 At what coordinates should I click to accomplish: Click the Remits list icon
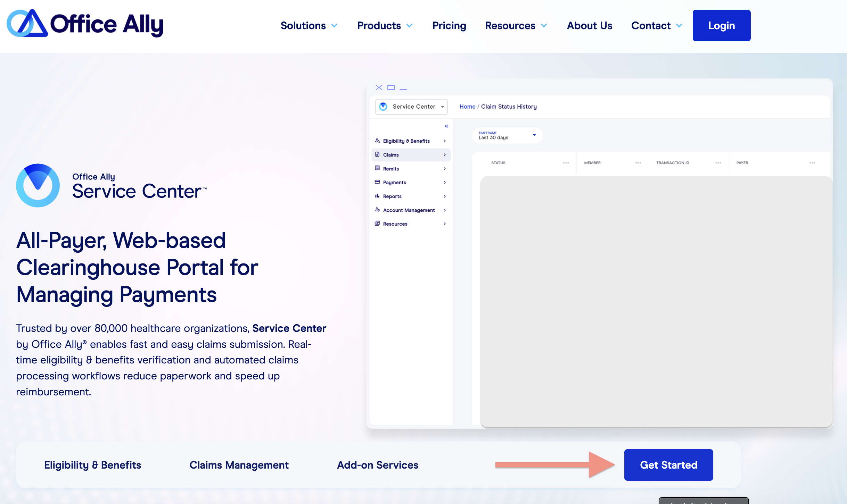(x=377, y=168)
